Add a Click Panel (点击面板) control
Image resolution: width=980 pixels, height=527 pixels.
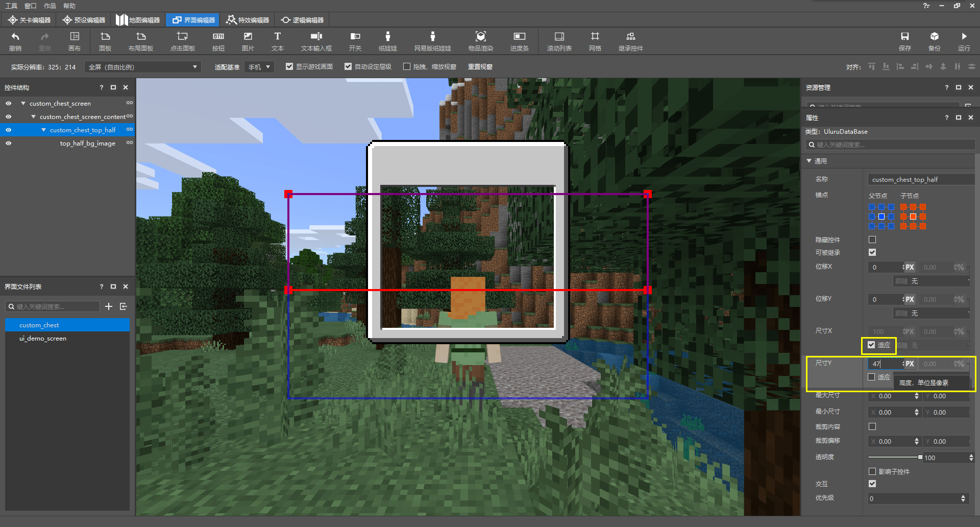(x=183, y=41)
